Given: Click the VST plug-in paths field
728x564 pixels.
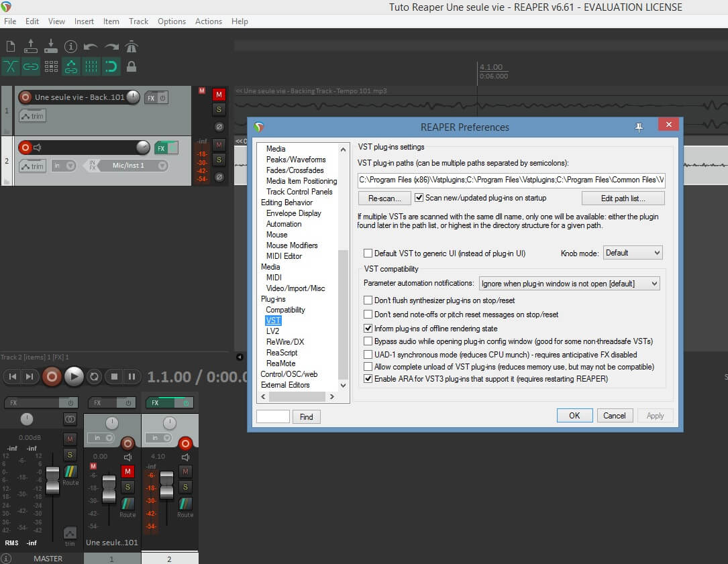Looking at the screenshot, I should 511,180.
